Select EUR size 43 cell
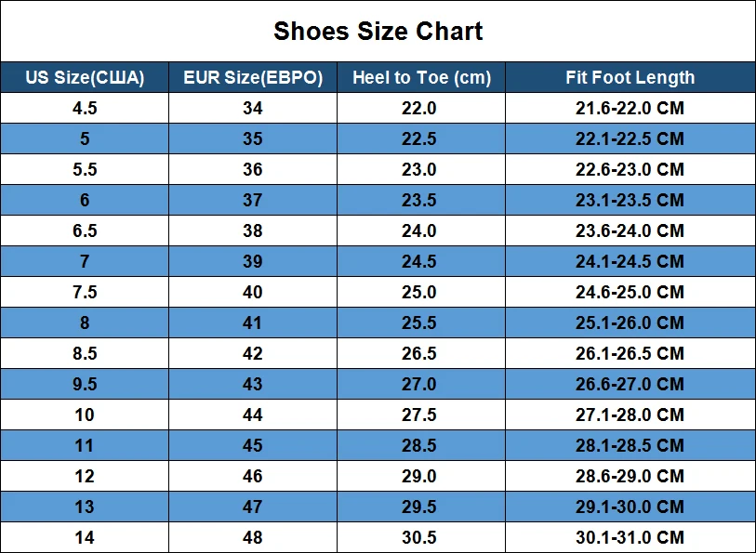 coord(253,384)
